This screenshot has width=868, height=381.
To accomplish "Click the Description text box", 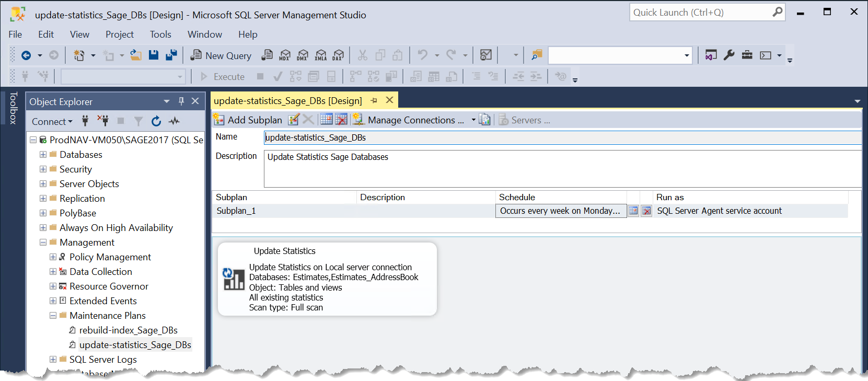I will click(562, 169).
